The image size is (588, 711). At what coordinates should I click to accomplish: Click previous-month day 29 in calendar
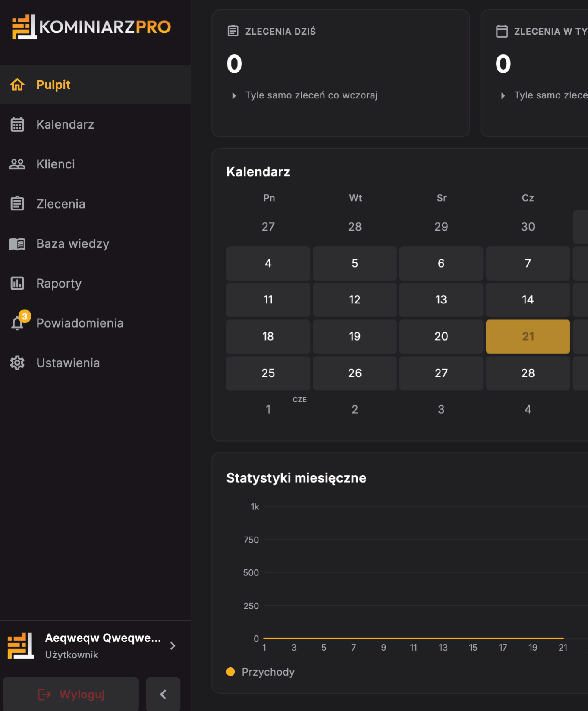point(441,227)
